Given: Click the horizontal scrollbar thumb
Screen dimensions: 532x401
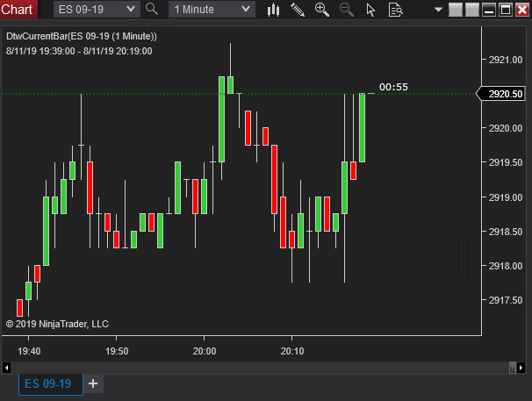Looking at the screenshot, I should click(x=513, y=368).
